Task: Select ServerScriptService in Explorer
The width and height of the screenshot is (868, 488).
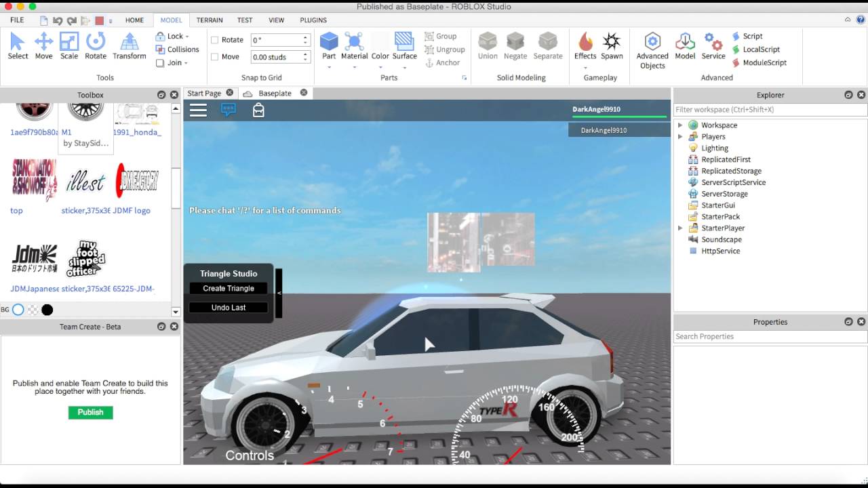Action: point(733,182)
